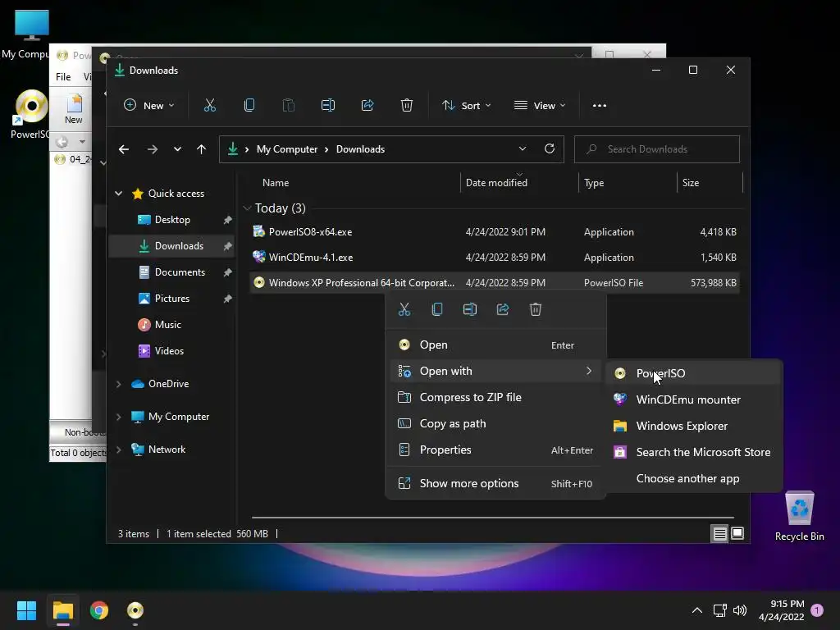The width and height of the screenshot is (840, 630).
Task: Open Windows Start button on taskbar
Action: pyautogui.click(x=26, y=610)
